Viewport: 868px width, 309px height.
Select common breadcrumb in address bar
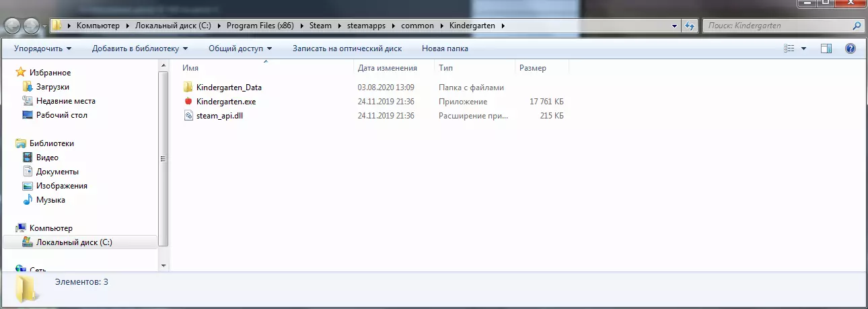point(417,26)
